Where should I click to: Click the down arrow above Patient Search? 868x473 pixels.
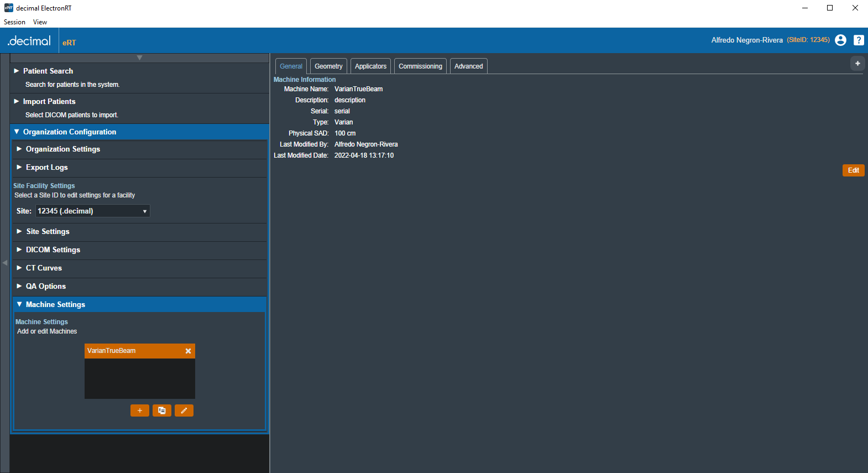[x=139, y=58]
